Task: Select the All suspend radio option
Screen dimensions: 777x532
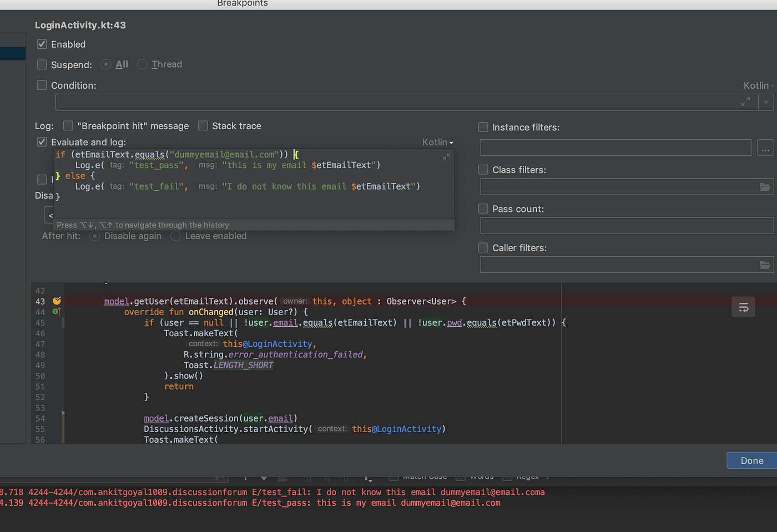Action: tap(106, 64)
